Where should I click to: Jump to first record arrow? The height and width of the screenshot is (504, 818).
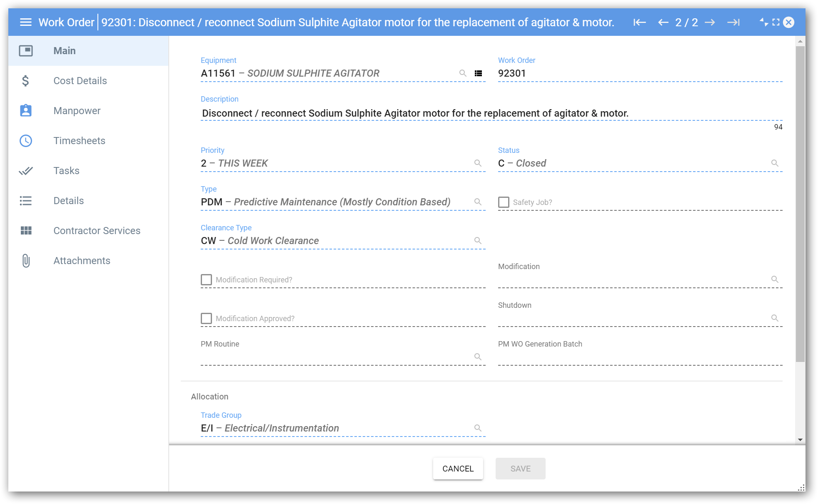[639, 22]
